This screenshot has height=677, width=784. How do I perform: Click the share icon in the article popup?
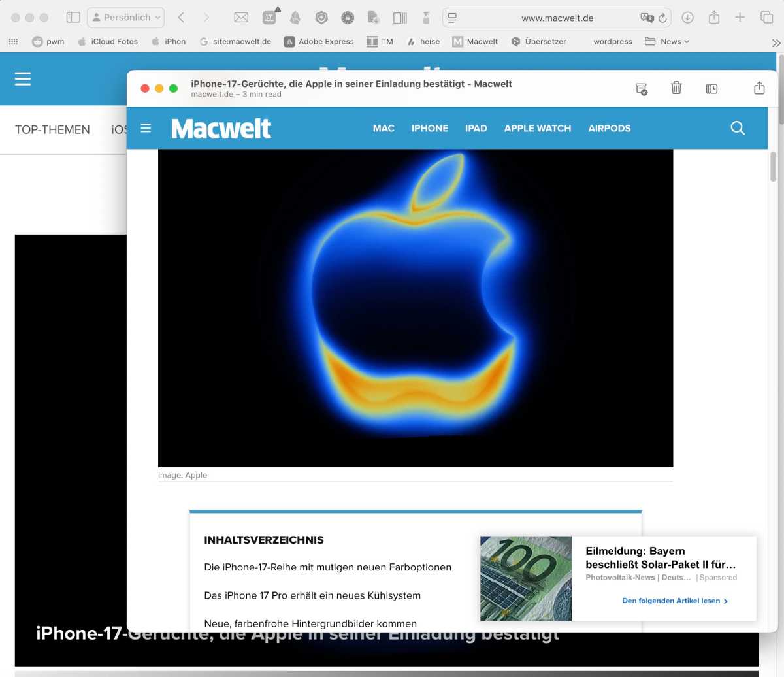[x=759, y=88]
